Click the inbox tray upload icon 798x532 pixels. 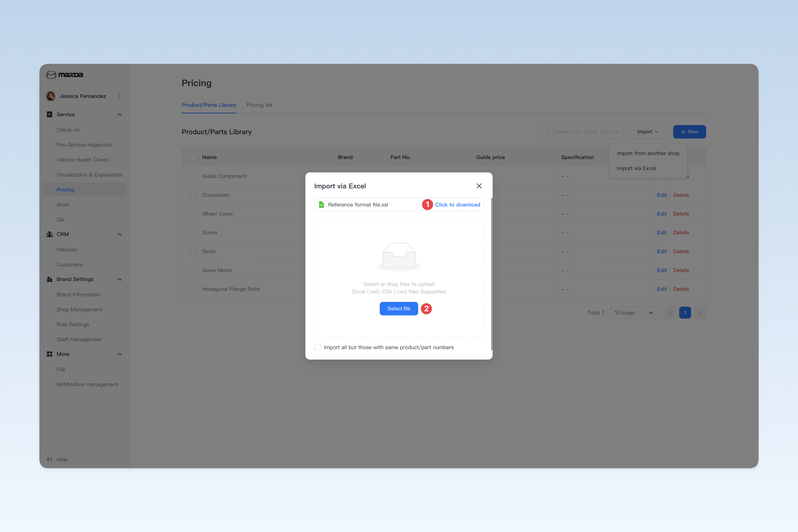pos(399,256)
